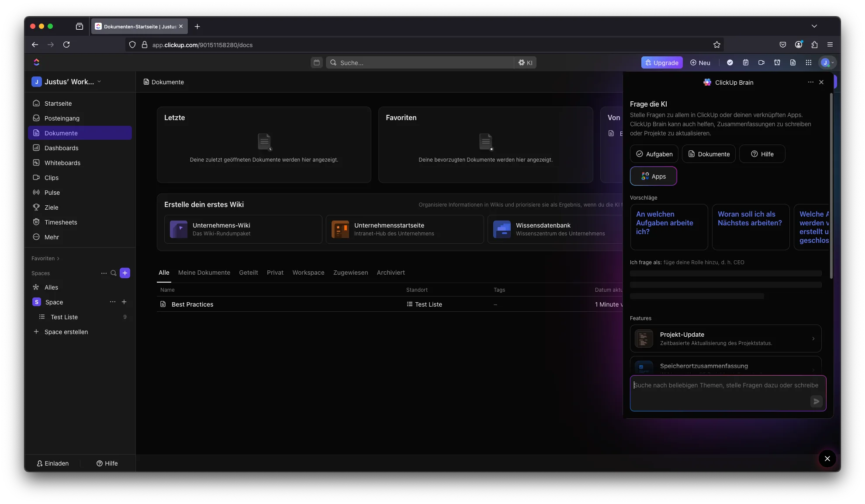Click the KI button in the search bar

525,62
